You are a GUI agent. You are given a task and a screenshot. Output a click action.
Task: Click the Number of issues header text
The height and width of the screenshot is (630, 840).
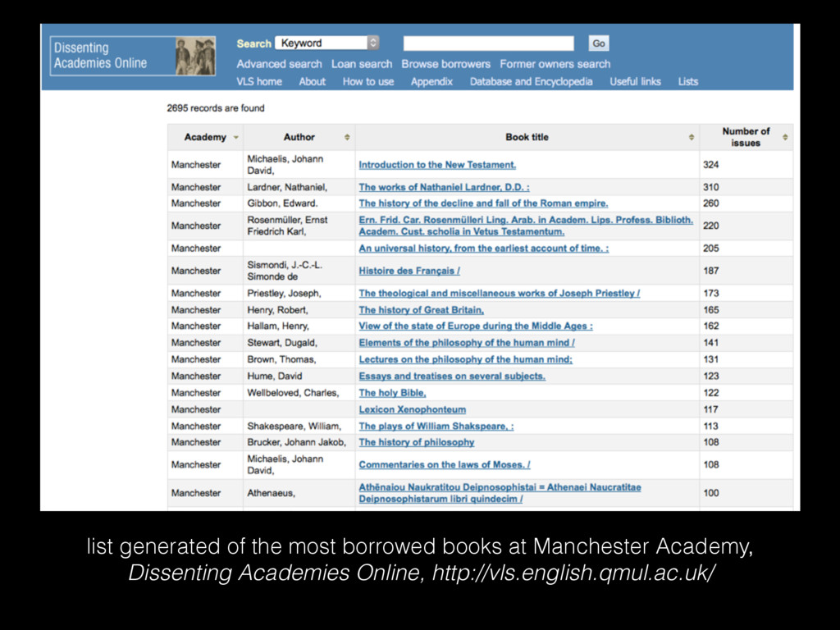746,137
